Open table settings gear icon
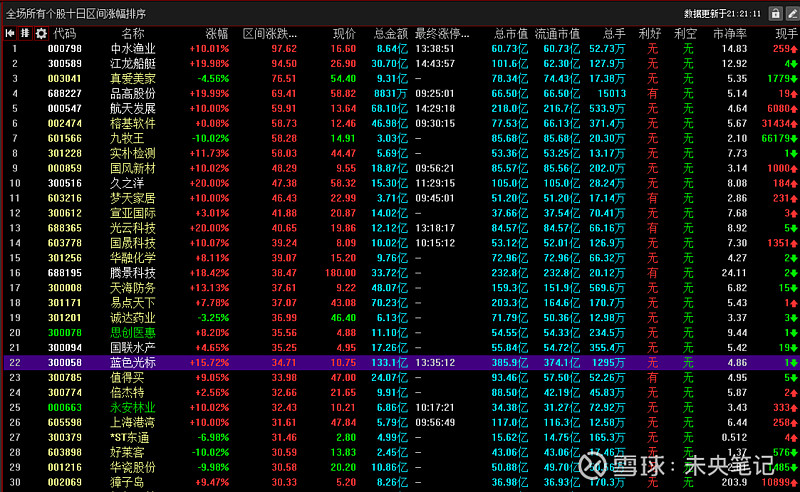Screen dimensions: 800x492 tap(41, 33)
